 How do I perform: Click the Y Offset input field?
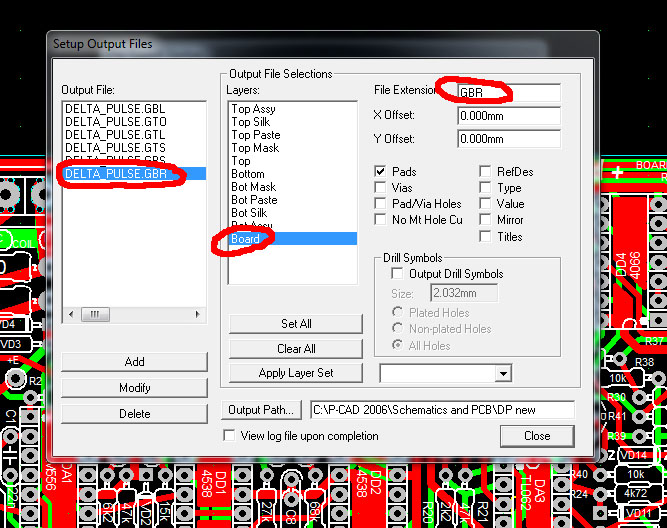(509, 139)
